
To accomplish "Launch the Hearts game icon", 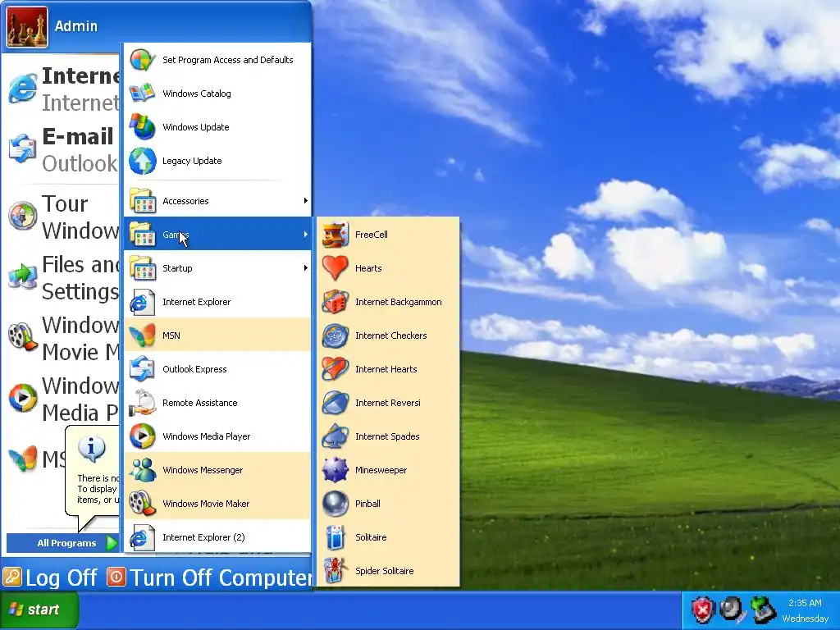I will 336,268.
